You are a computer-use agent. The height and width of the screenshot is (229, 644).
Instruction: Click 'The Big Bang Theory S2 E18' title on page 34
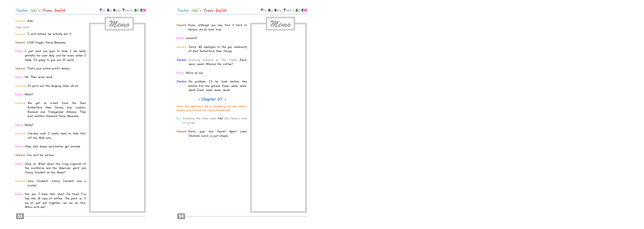[284, 10]
